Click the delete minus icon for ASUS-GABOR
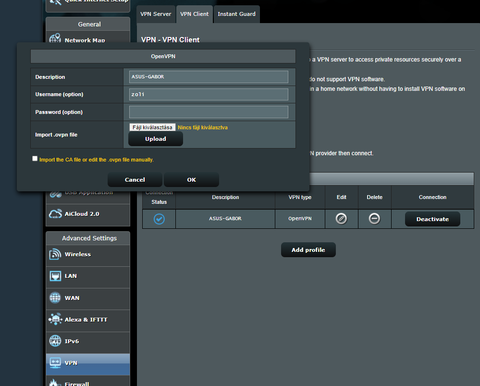Viewport: 480px width, 386px height. point(374,219)
